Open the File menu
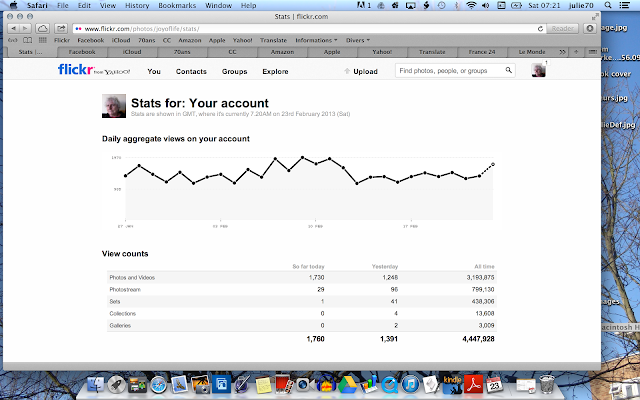This screenshot has height=400, width=640. click(x=63, y=5)
